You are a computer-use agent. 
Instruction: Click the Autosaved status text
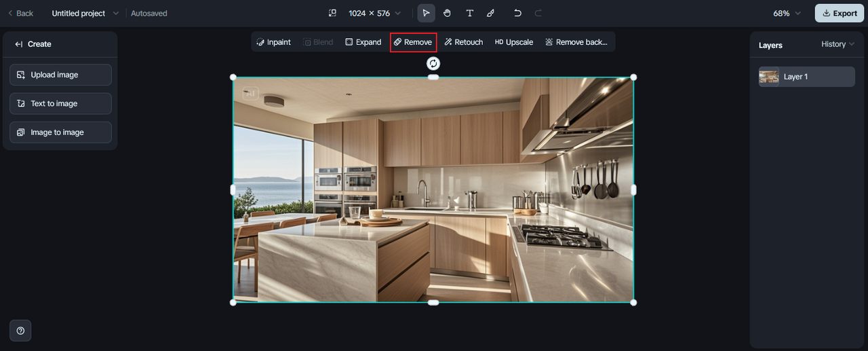149,13
